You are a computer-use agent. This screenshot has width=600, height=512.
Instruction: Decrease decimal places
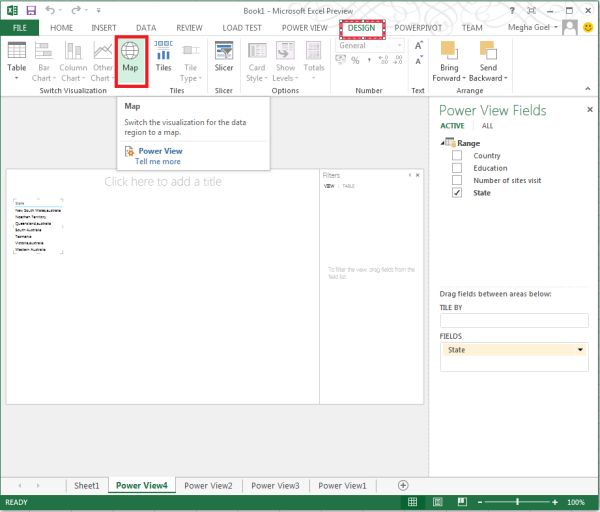pos(398,60)
